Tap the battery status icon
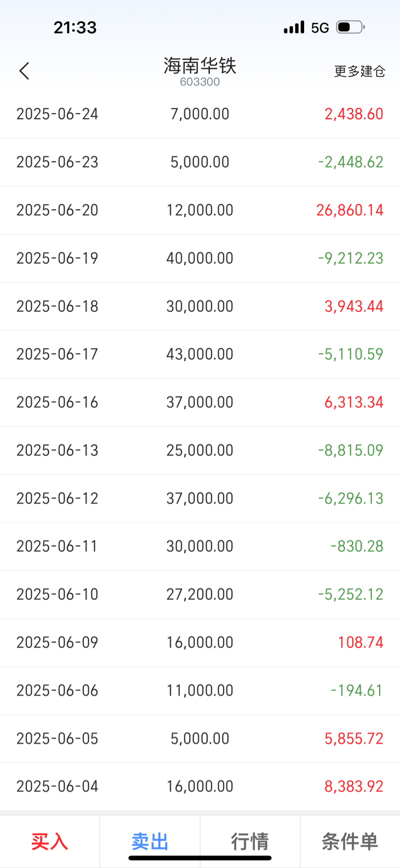The width and height of the screenshot is (400, 868). [351, 27]
